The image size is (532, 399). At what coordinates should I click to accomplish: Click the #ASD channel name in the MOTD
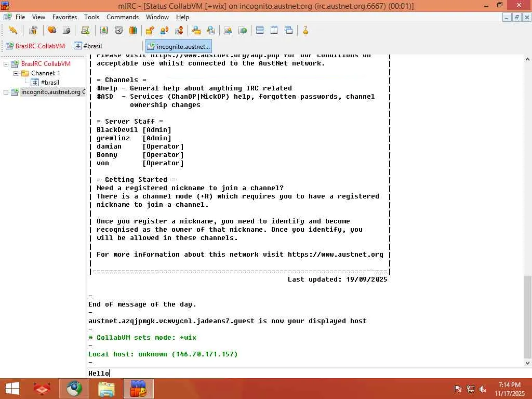coord(105,97)
